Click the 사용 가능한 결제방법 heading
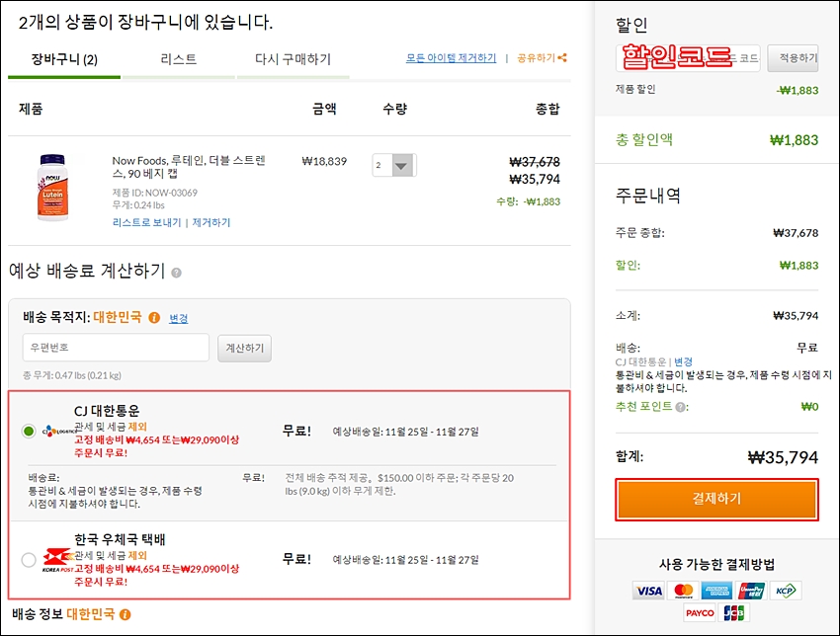Image resolution: width=840 pixels, height=636 pixels. pos(716,564)
